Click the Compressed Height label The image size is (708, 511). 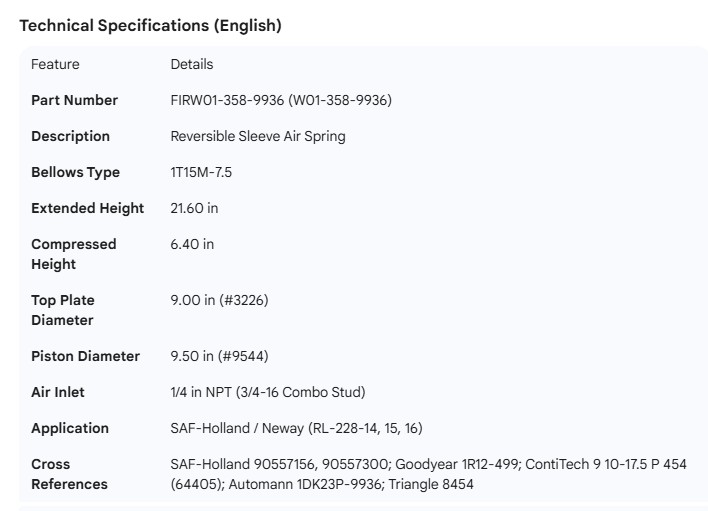click(73, 254)
